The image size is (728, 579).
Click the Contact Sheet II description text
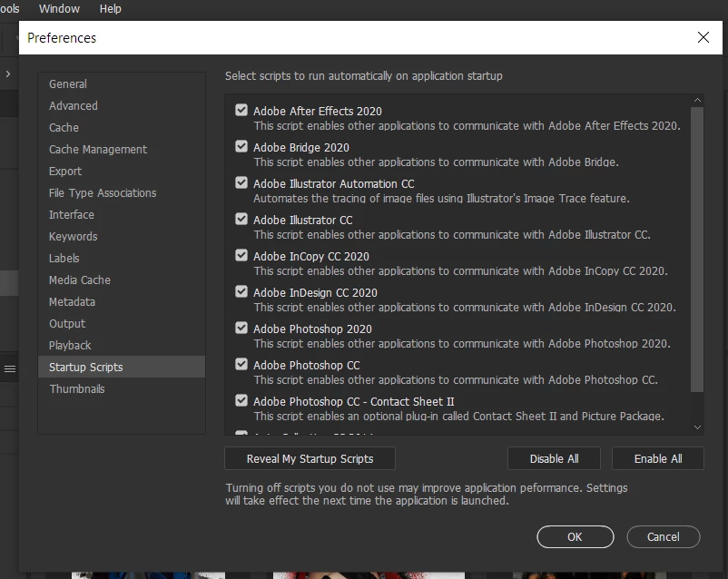pos(458,416)
